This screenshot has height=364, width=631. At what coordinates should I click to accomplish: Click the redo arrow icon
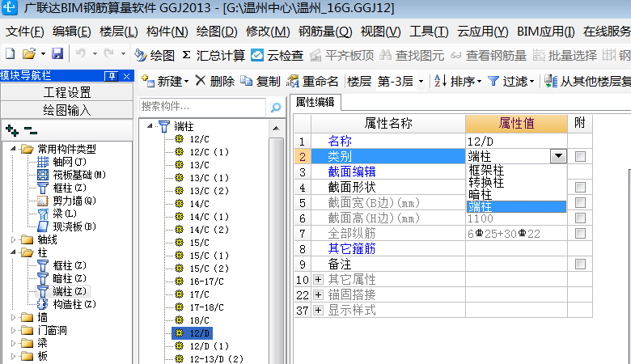pyautogui.click(x=108, y=54)
